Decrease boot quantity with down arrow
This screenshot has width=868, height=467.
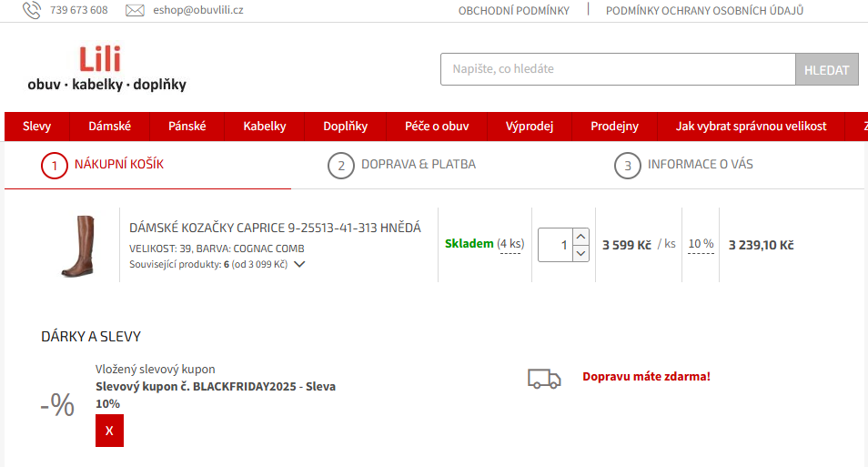click(x=581, y=253)
